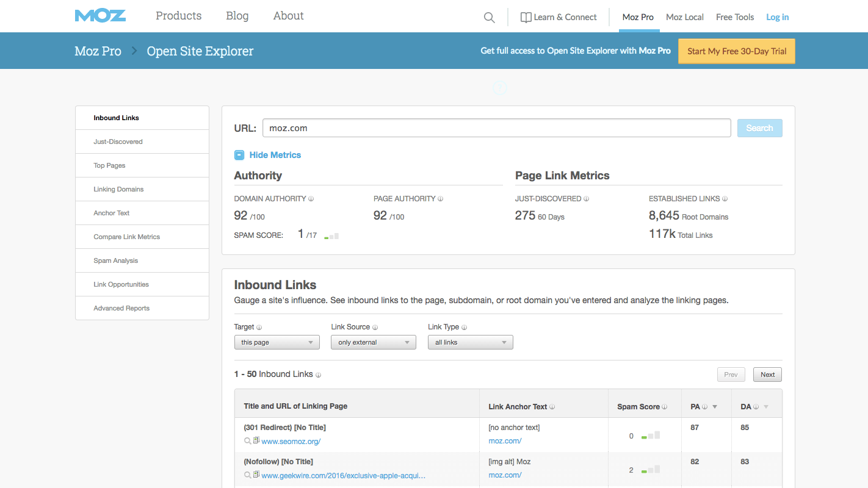Collapse the metrics panel via Hide Metrics
The width and height of the screenshot is (868, 488).
tap(268, 155)
